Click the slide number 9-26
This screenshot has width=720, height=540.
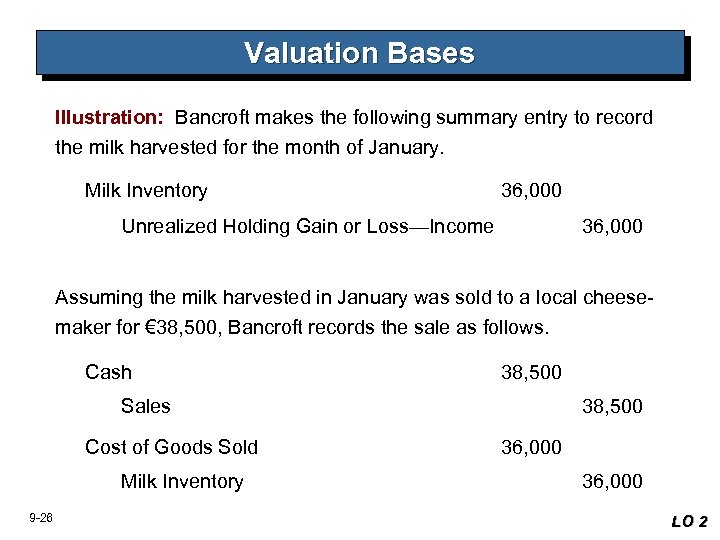point(41,517)
